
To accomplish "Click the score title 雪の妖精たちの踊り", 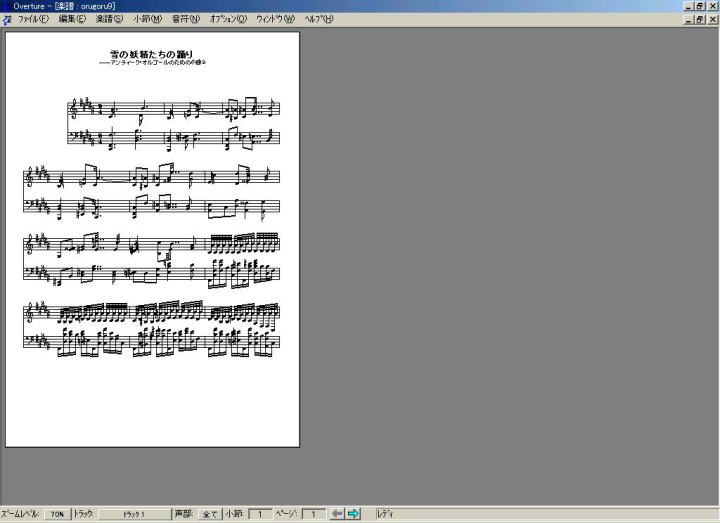I will pyautogui.click(x=152, y=54).
